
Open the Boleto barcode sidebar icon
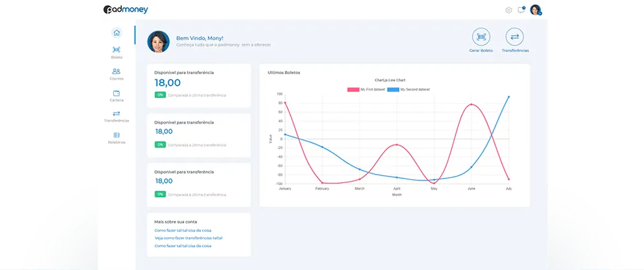116,50
